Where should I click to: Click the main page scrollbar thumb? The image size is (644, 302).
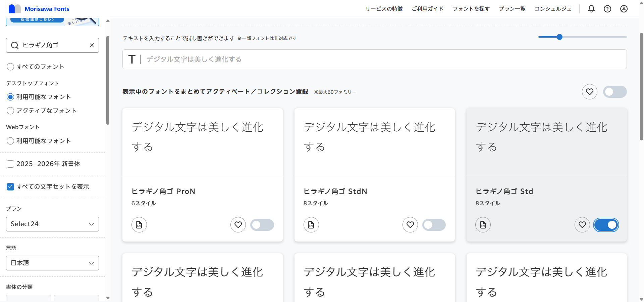[641, 86]
